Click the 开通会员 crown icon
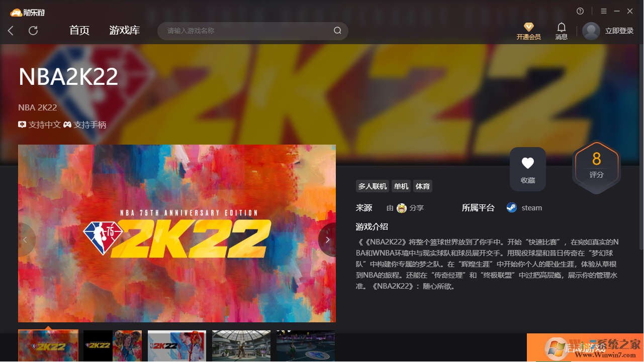The image size is (644, 362). 528,27
